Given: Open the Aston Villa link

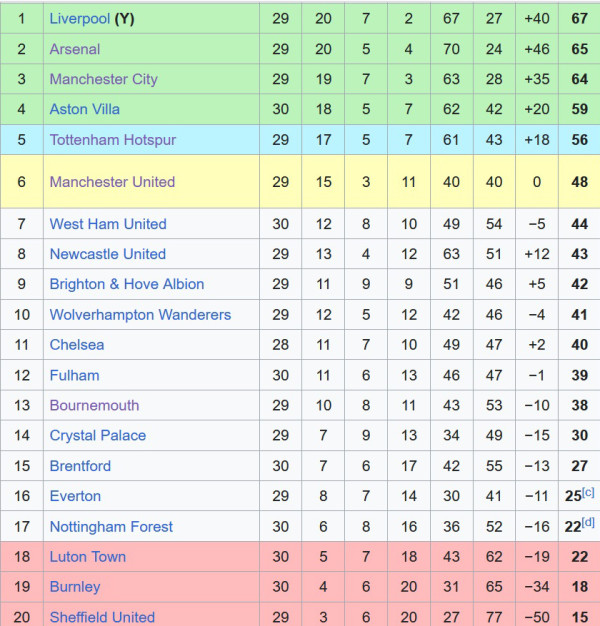Looking at the screenshot, I should pos(85,109).
